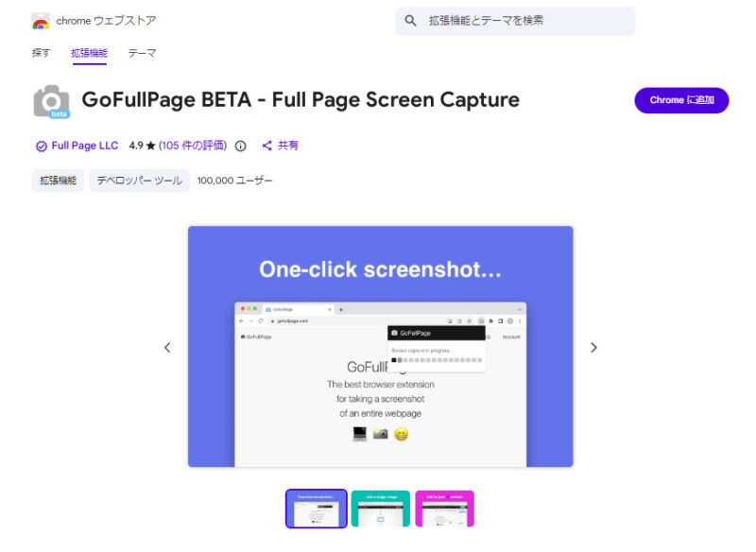Click the search magnifier icon
Viewport: 756px width, 552px height.
point(410,21)
